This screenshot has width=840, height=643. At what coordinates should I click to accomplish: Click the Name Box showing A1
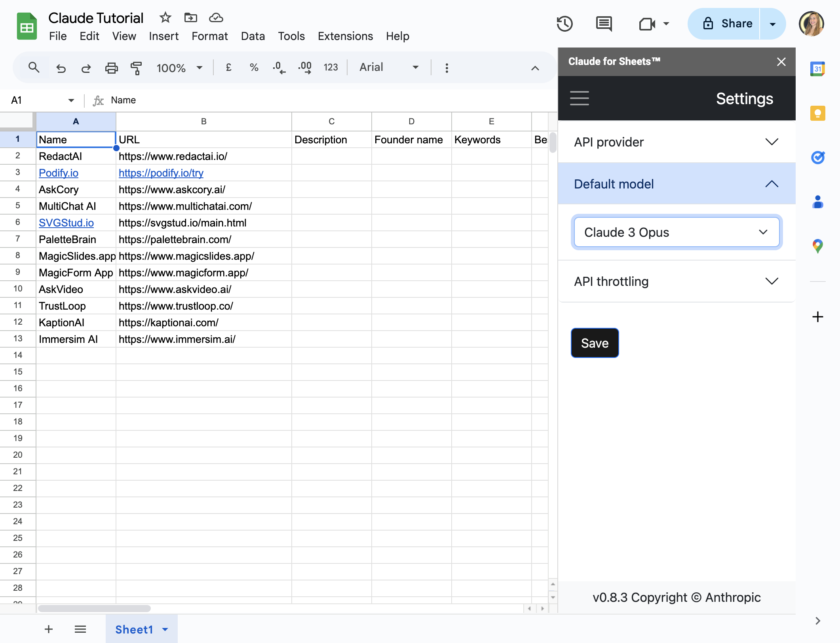click(42, 100)
